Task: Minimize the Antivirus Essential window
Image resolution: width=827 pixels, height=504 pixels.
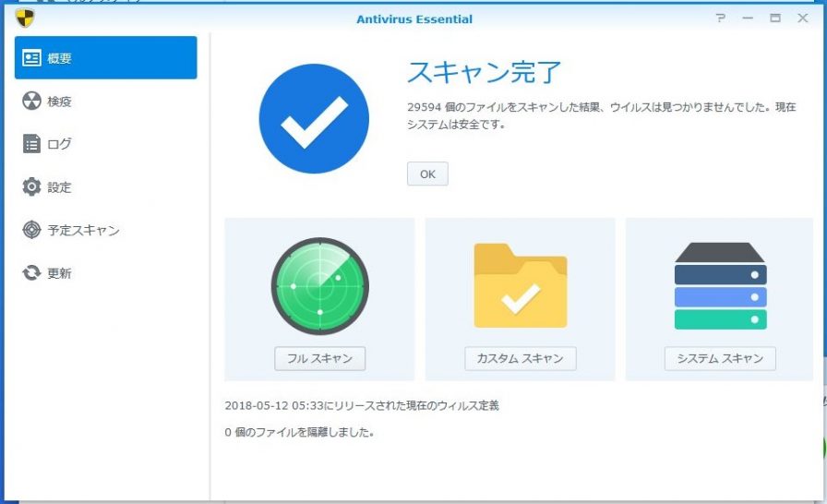Action: pyautogui.click(x=748, y=18)
